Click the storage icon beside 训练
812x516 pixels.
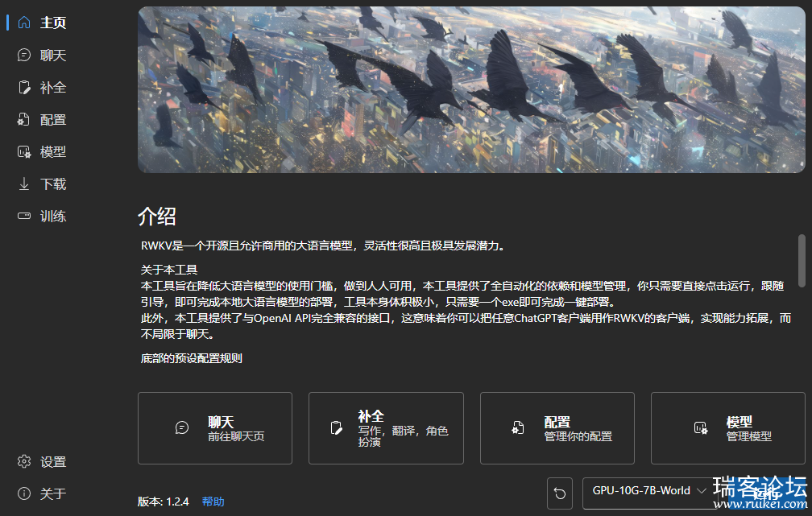pos(24,216)
